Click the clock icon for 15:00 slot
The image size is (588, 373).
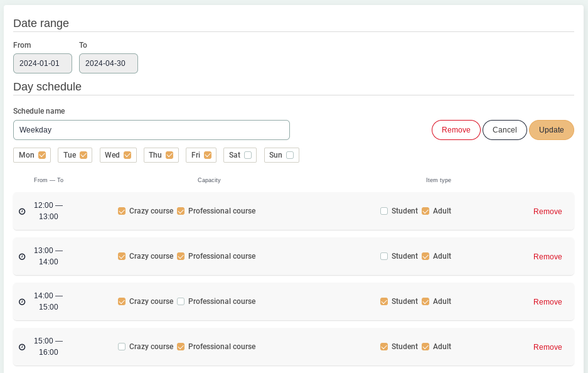coord(22,347)
